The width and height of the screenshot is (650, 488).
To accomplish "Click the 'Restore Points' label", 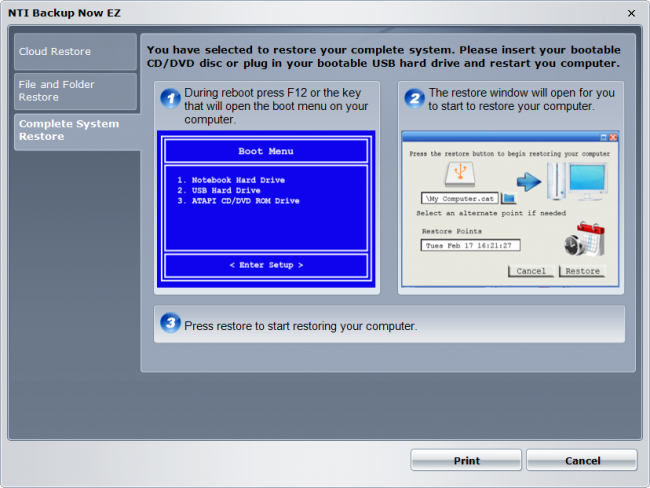I will coord(451,231).
